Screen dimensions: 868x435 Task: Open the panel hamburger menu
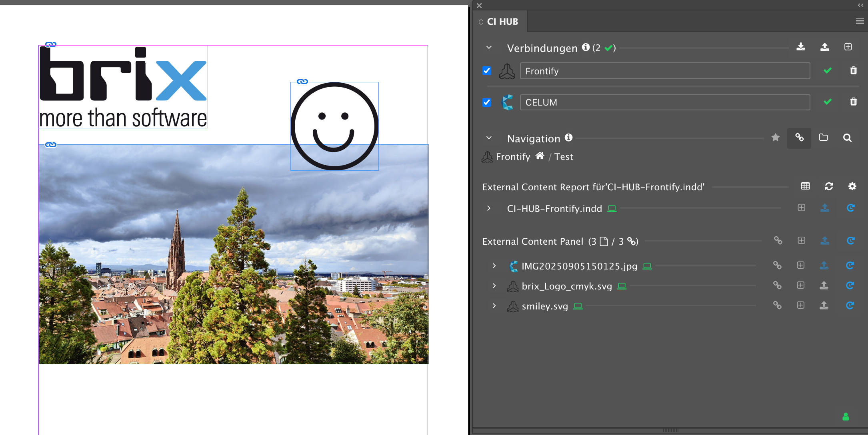pyautogui.click(x=860, y=22)
